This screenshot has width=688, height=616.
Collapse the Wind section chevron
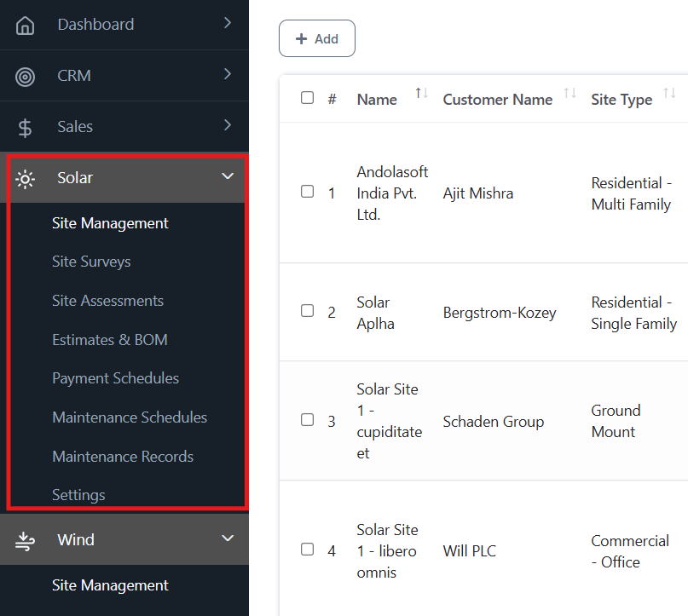(x=228, y=538)
